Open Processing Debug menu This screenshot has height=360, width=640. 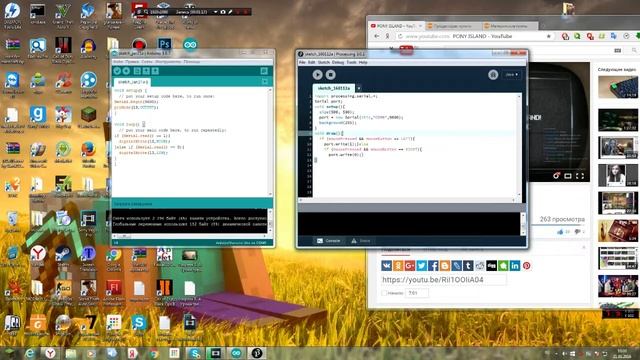click(x=338, y=62)
